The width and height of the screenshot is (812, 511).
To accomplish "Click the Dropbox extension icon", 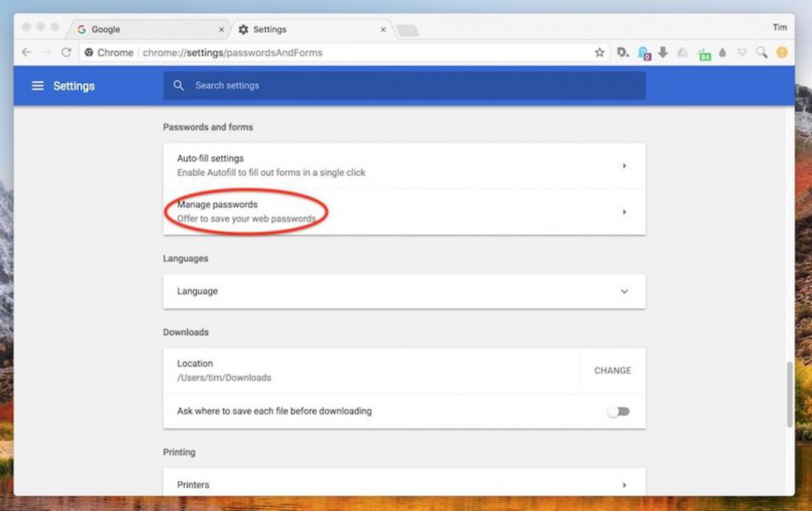I will (742, 52).
